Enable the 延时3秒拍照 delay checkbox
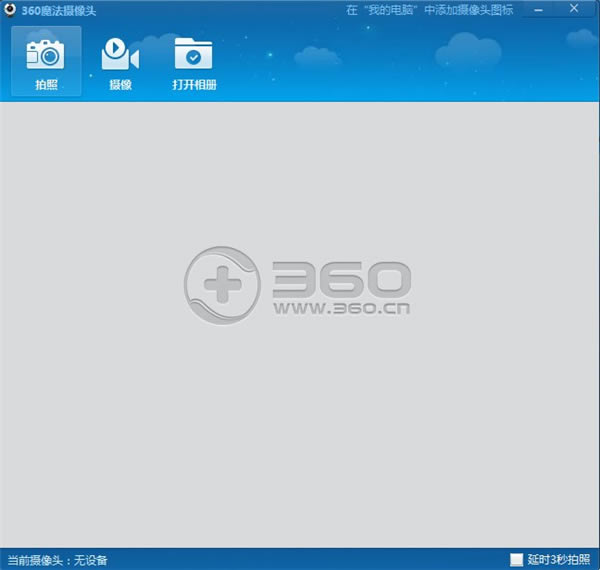600x570 pixels. 517,560
